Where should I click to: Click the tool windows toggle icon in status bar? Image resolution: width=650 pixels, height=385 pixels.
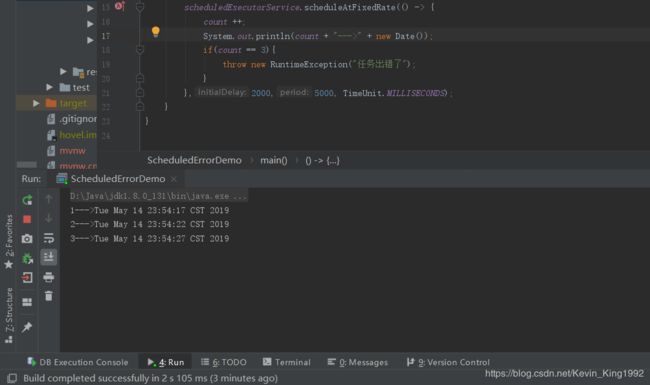coord(12,378)
